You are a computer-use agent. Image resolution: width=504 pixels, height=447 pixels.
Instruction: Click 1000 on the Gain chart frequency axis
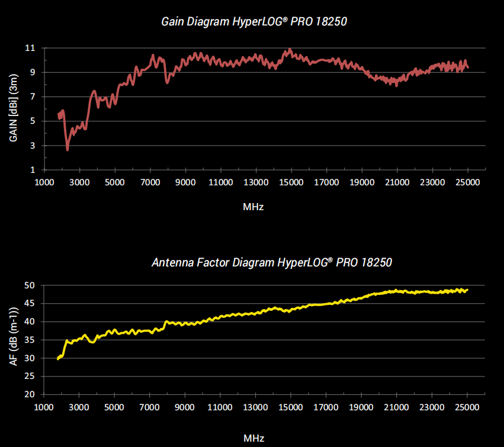tap(44, 182)
